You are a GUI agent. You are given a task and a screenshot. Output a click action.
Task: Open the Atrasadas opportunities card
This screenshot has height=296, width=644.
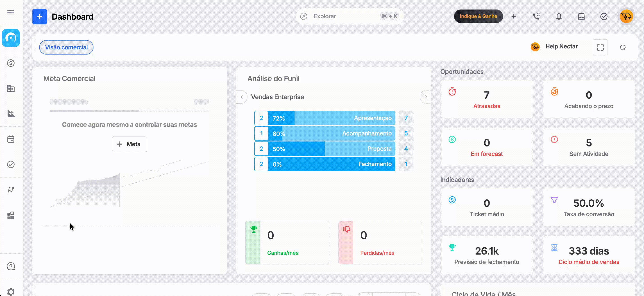[x=487, y=99]
